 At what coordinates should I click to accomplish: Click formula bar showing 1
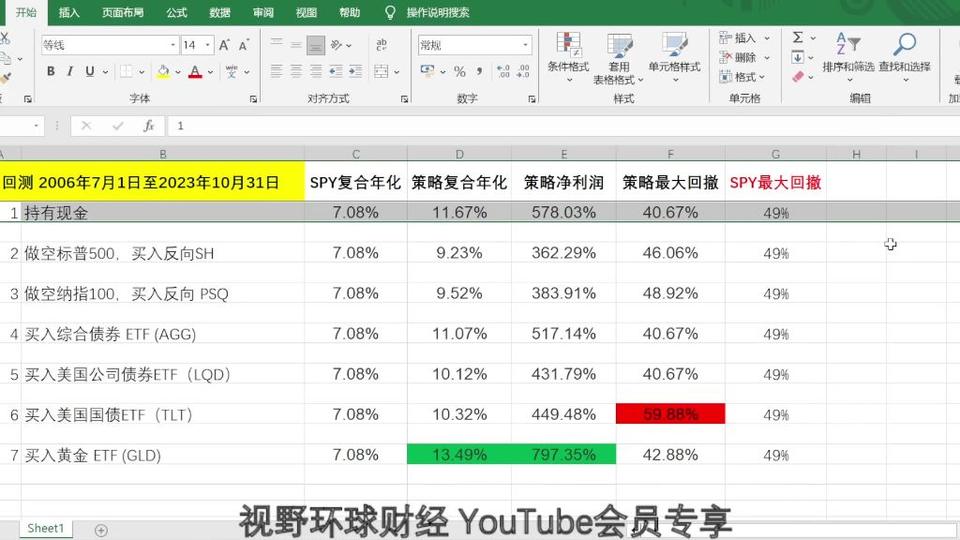563,126
